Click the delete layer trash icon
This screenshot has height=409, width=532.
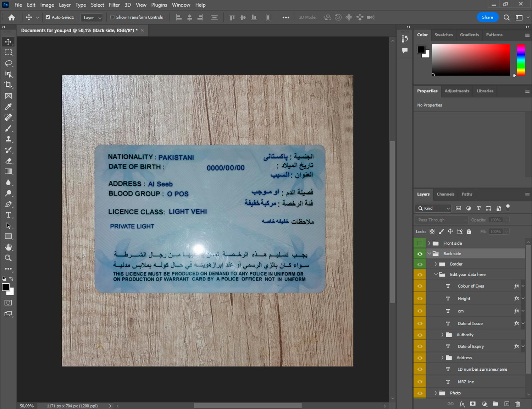click(x=517, y=404)
